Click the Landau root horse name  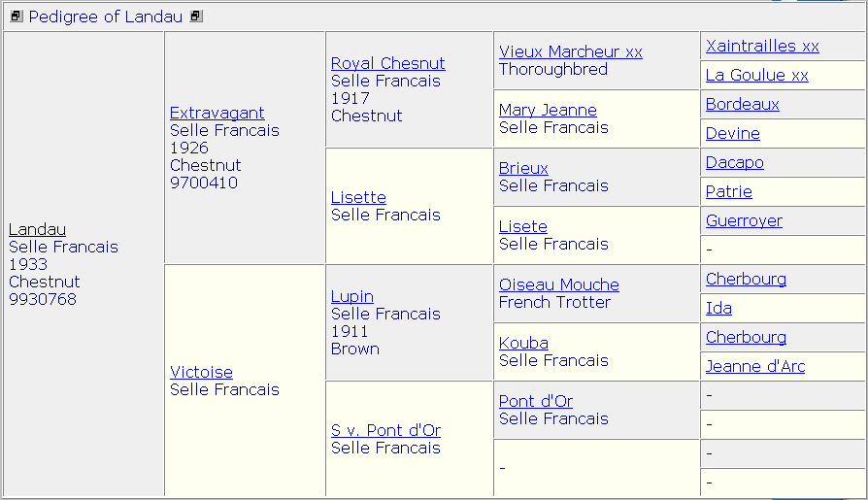pos(37,229)
